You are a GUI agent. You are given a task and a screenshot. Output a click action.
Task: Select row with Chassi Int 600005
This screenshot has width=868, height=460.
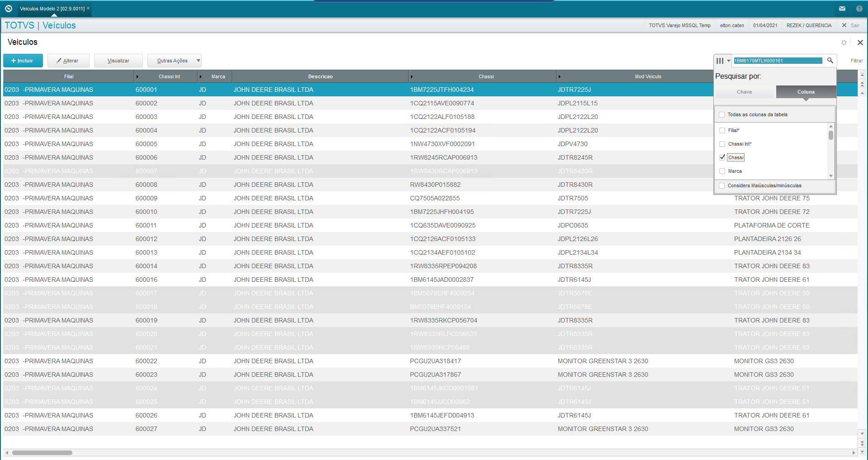[430, 144]
